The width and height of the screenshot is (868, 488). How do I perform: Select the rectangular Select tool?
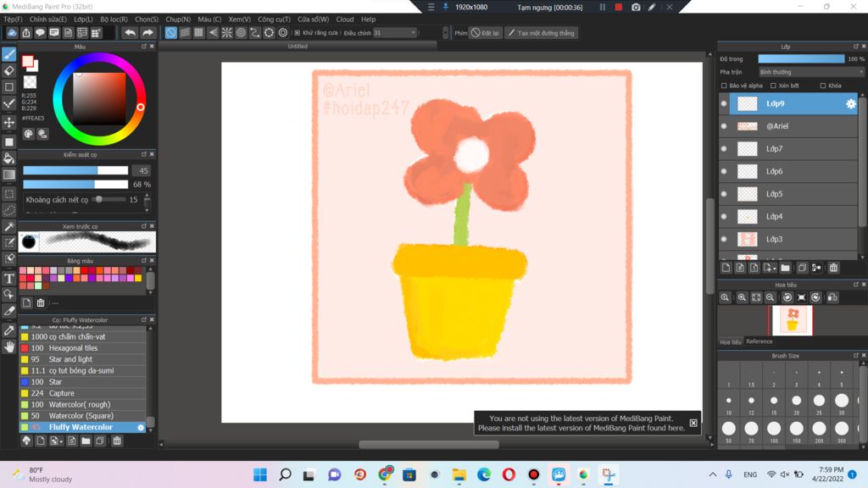pyautogui.click(x=8, y=194)
